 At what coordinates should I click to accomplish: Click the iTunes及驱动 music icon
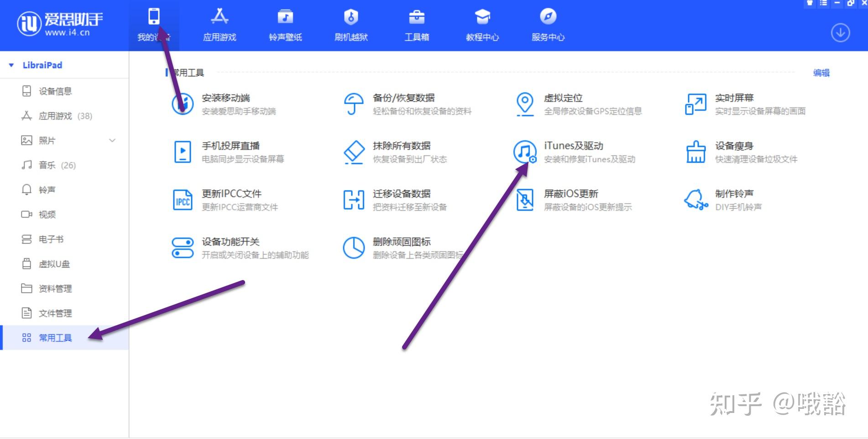click(x=525, y=152)
